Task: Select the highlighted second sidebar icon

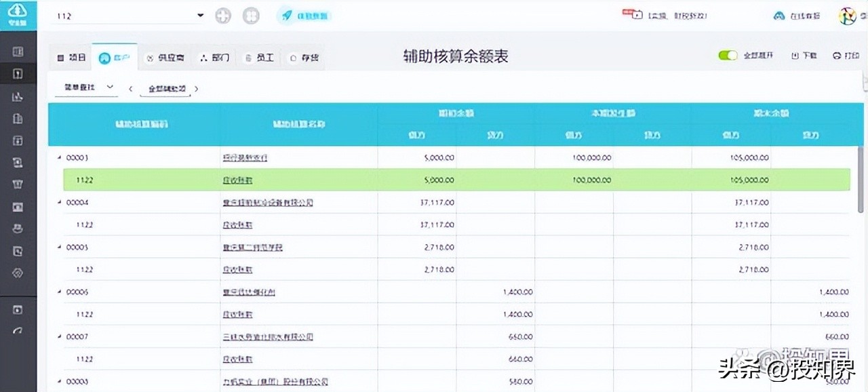Action: point(18,73)
